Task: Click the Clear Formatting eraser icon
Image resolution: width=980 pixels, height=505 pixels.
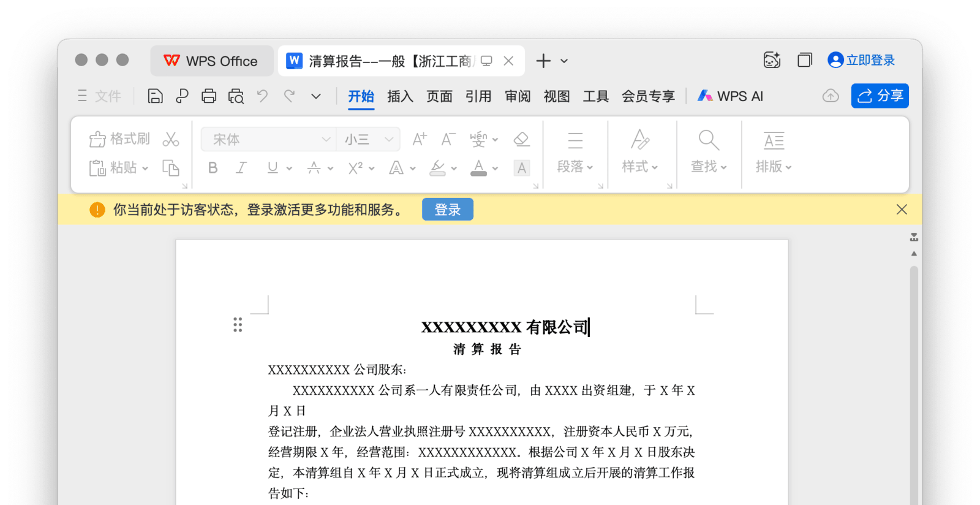Action: [521, 139]
